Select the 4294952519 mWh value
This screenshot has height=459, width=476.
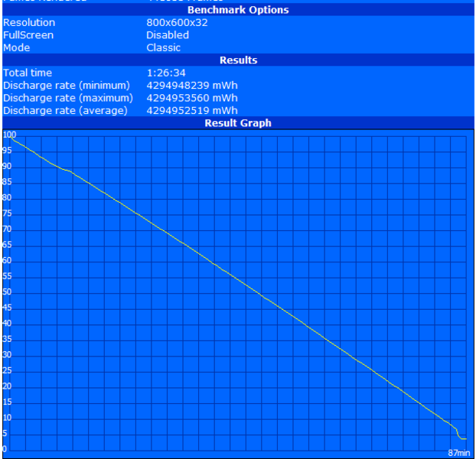click(x=192, y=111)
